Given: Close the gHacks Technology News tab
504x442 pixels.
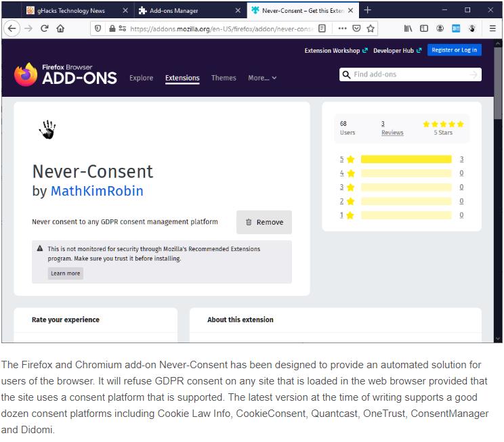Looking at the screenshot, I should tap(125, 11).
